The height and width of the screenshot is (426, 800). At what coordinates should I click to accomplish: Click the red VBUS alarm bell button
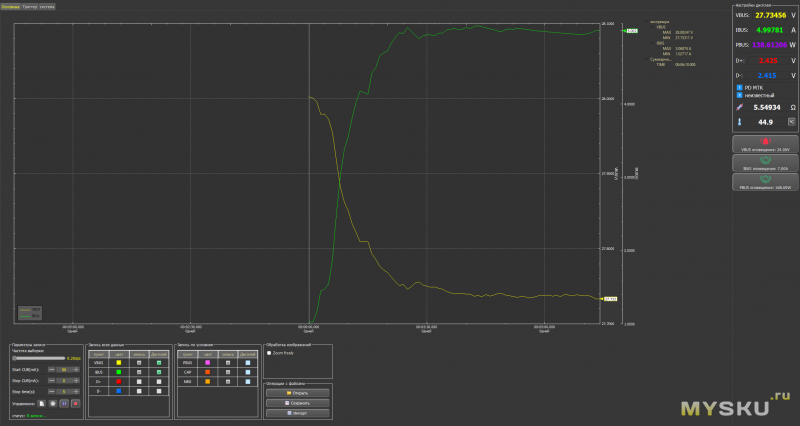765,144
